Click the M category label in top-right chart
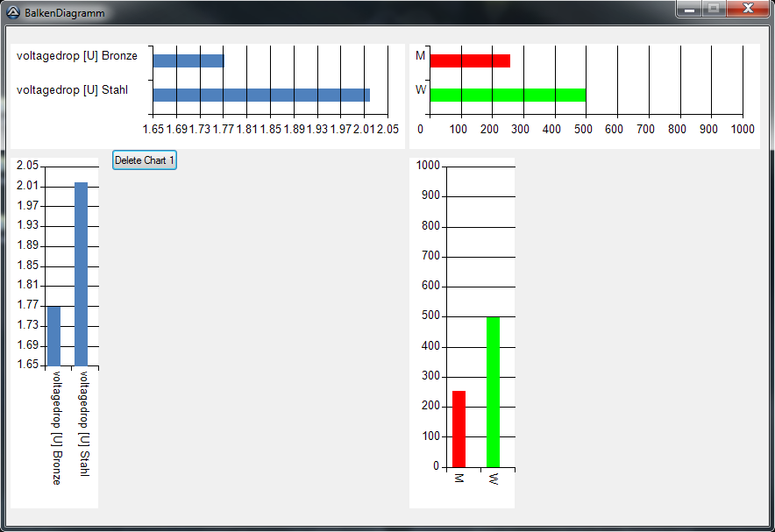The image size is (775, 532). point(420,56)
